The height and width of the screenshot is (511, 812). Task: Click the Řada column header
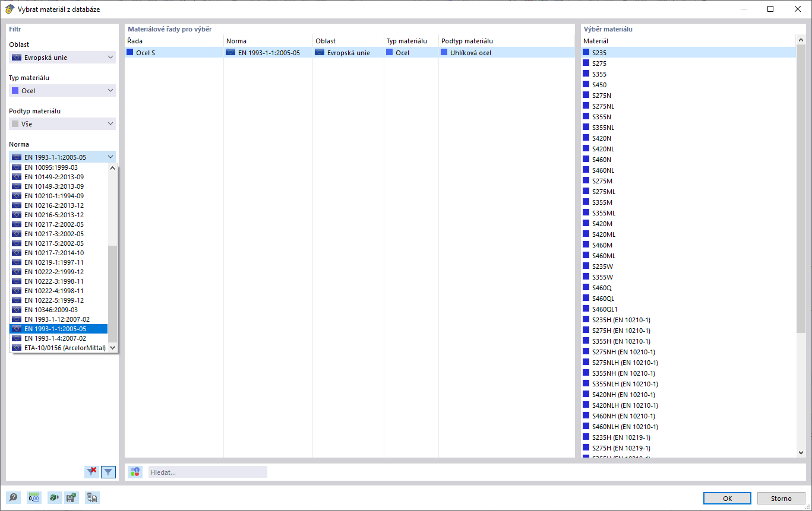174,41
